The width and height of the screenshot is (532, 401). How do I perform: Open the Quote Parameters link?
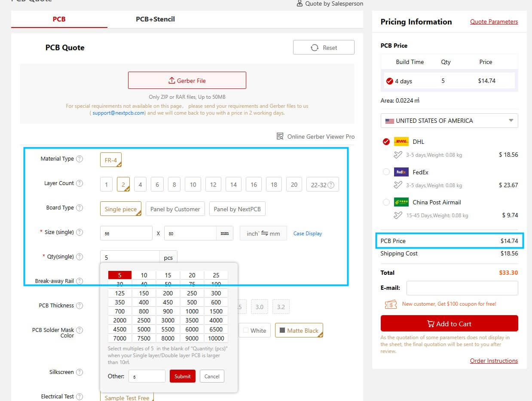[x=494, y=21]
